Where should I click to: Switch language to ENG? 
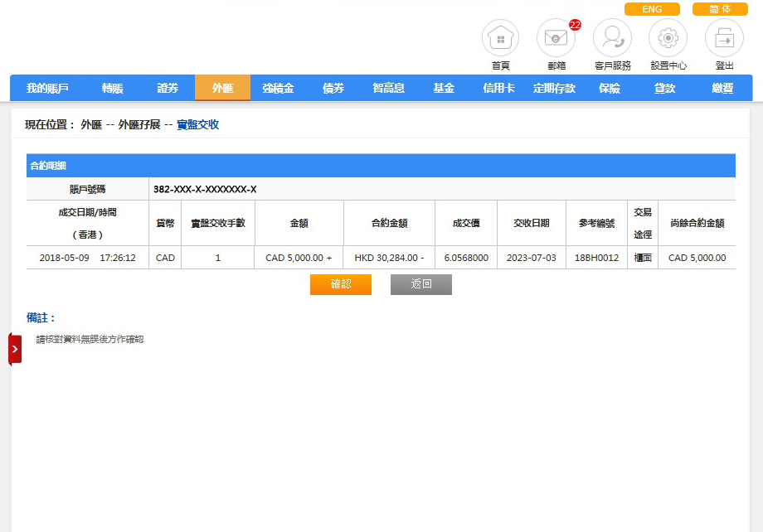[652, 9]
